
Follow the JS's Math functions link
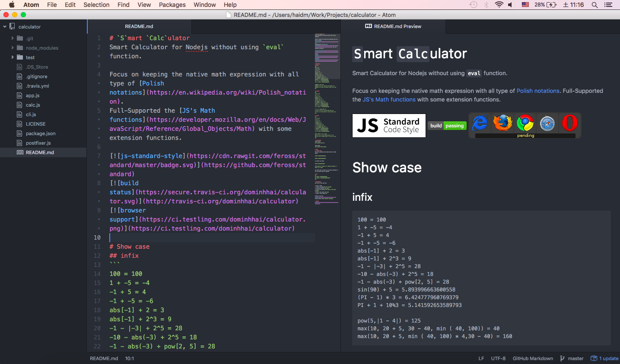389,99
